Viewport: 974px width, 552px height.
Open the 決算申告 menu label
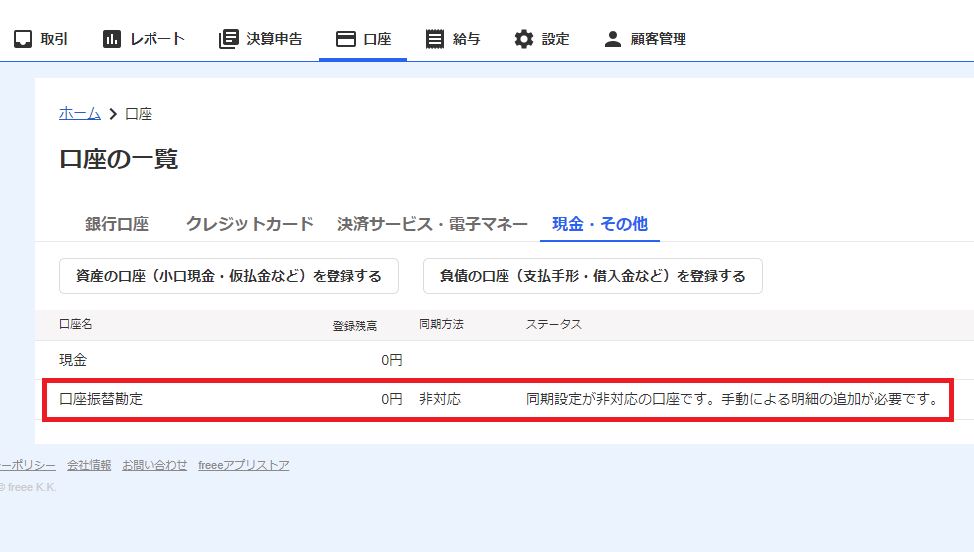pos(274,39)
